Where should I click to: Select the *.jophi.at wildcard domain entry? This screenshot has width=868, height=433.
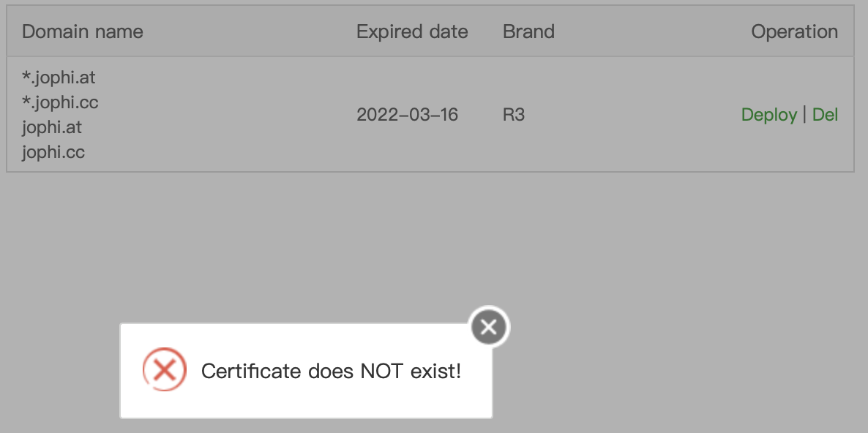pyautogui.click(x=59, y=77)
